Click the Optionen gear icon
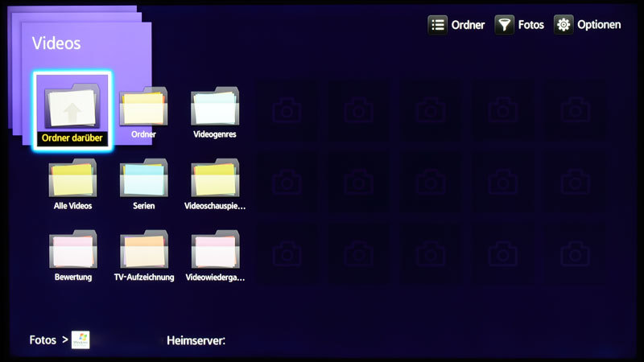 click(x=563, y=25)
